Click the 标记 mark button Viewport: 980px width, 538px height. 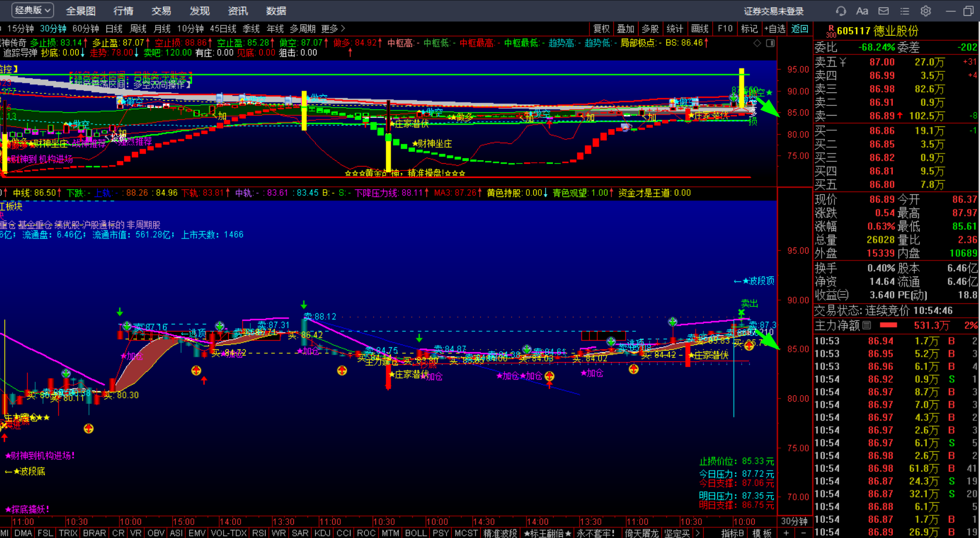click(x=749, y=29)
